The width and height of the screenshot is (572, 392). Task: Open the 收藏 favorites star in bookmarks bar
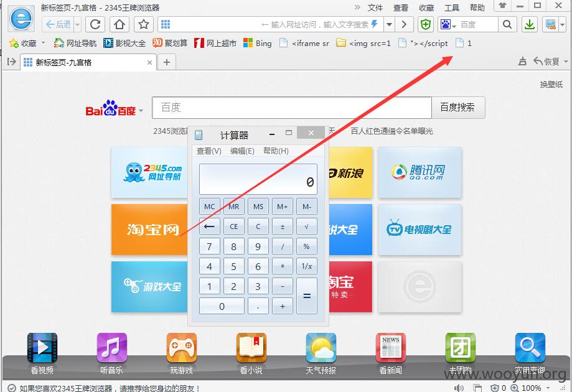pyautogui.click(x=22, y=43)
